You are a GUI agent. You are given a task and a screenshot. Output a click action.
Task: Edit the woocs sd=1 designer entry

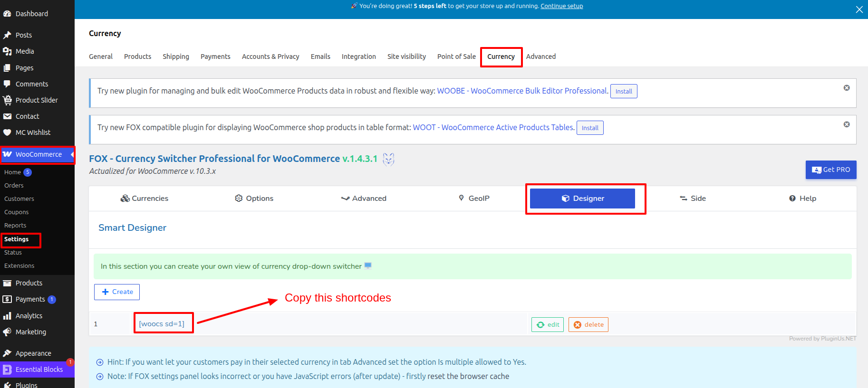[x=547, y=325]
